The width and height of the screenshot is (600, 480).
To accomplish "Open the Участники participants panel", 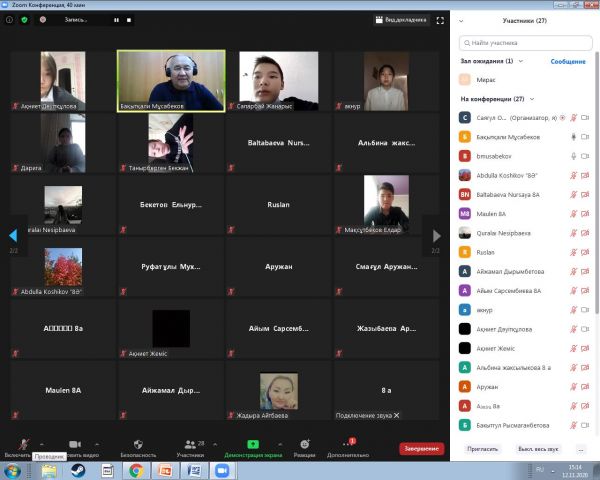I will [192, 447].
